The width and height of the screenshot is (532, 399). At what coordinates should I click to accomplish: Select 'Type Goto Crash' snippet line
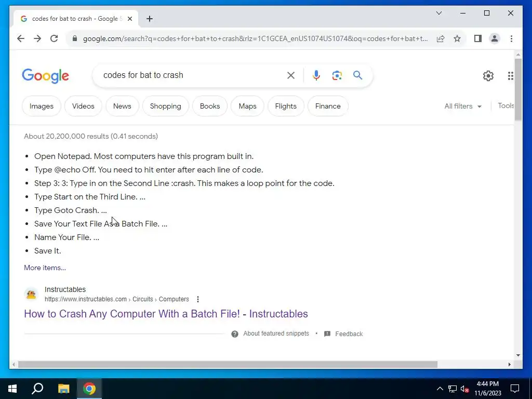coord(71,210)
